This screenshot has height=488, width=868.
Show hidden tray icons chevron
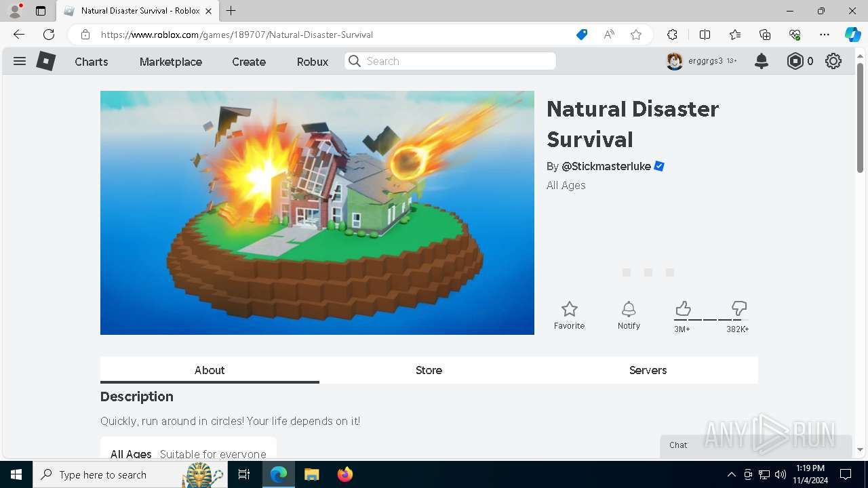(731, 474)
